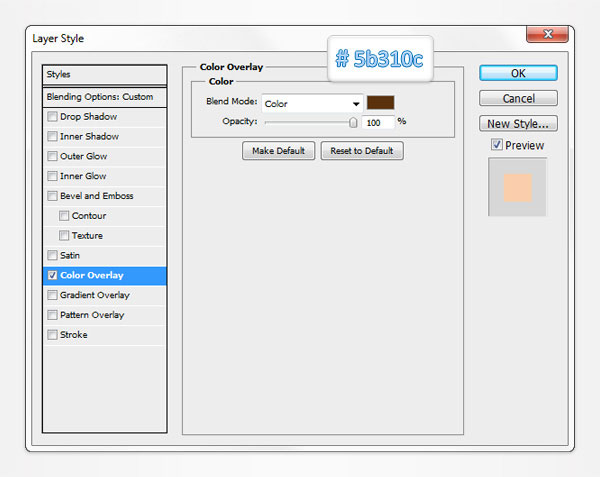
Task: Select the Styles list header
Action: [x=104, y=75]
